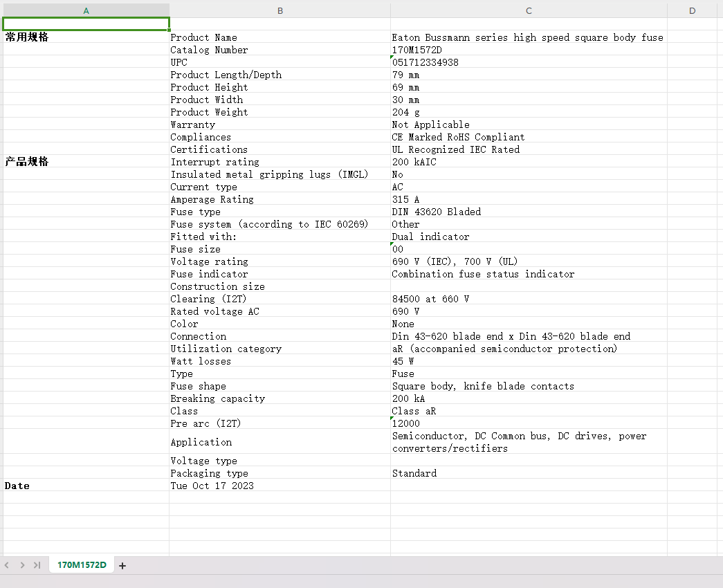
Task: Select Product Length/Depth cell
Action: (280, 74)
